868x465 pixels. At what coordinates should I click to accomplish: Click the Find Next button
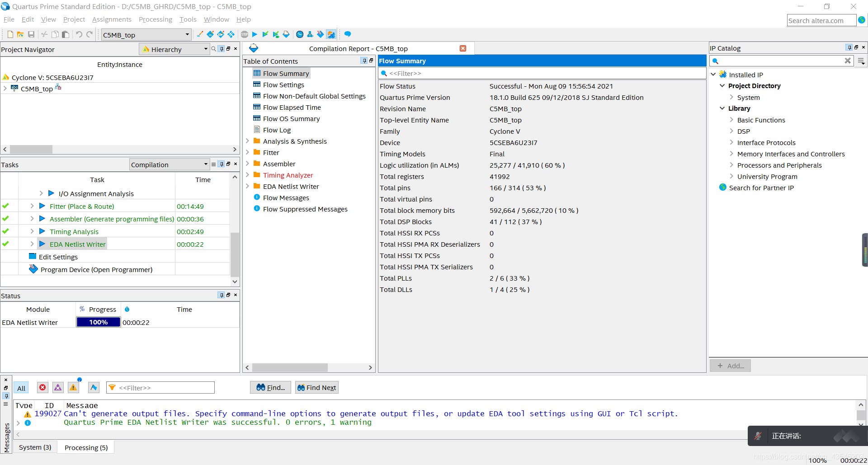point(317,387)
